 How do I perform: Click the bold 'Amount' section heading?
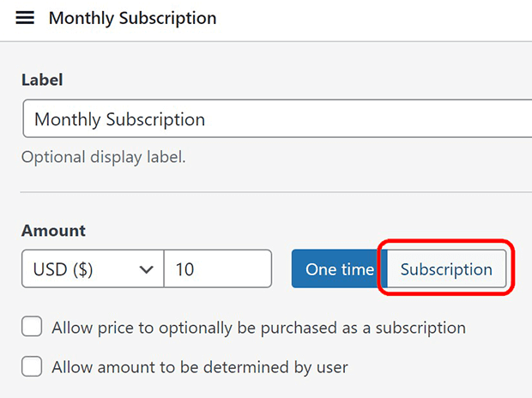point(53,231)
